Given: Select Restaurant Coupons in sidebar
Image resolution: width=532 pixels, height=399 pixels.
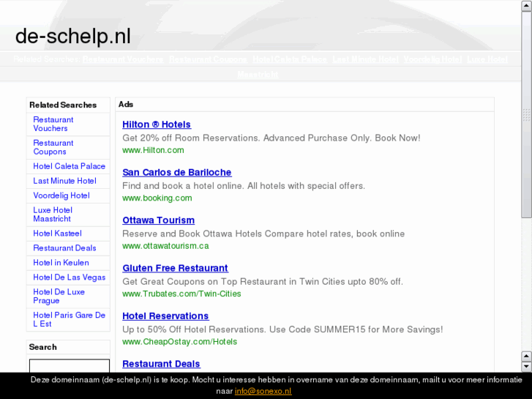Looking at the screenshot, I should coord(53,147).
